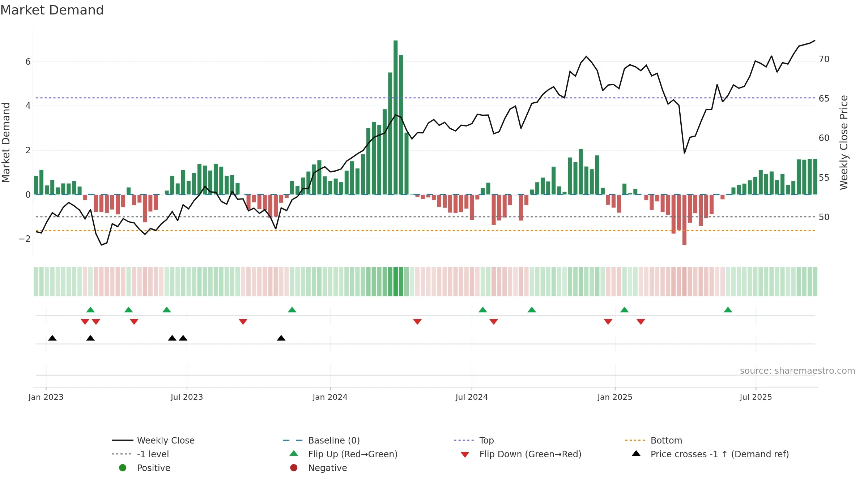Click the Bottom orange-line legend entry
This screenshot has height=488, width=868.
pyautogui.click(x=654, y=440)
